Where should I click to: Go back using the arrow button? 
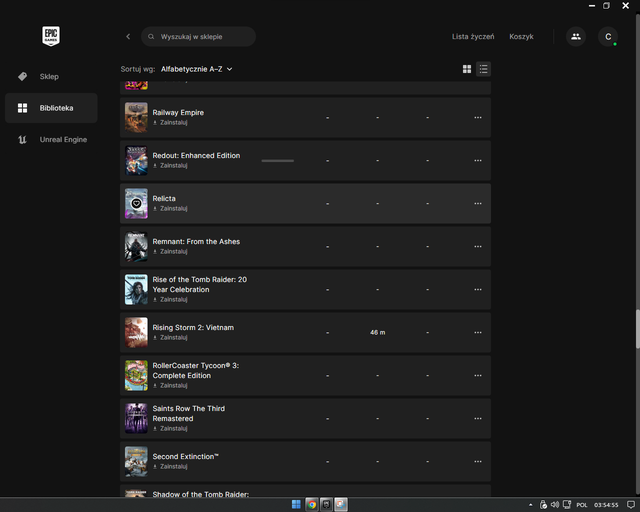[128, 36]
